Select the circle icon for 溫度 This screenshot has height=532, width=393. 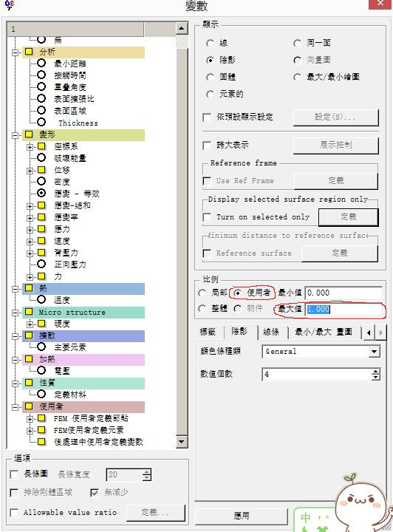click(x=41, y=299)
